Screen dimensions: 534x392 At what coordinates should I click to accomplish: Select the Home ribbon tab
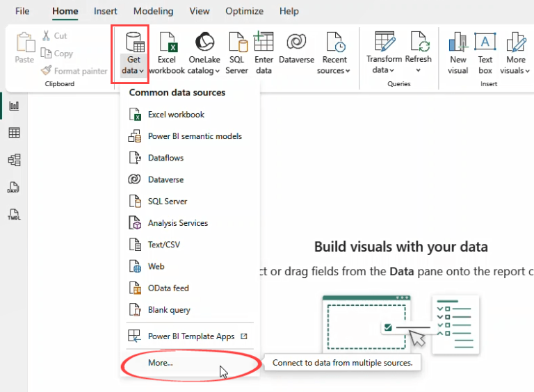pyautogui.click(x=65, y=11)
